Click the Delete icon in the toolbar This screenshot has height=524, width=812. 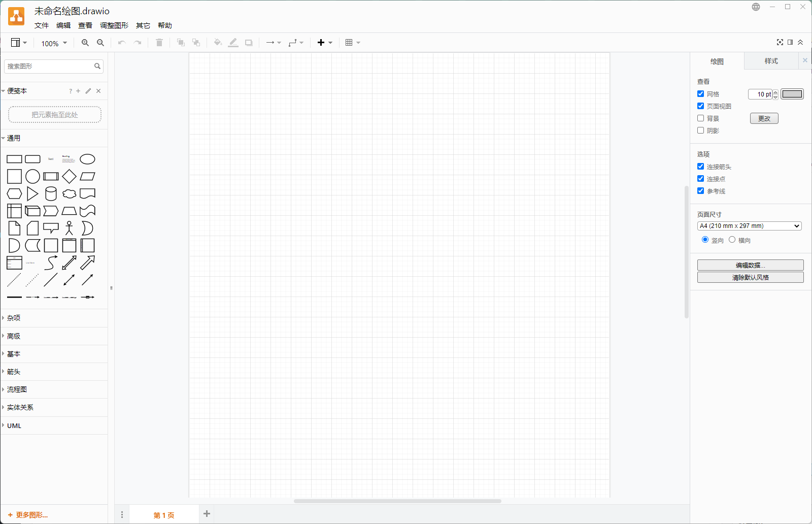coord(159,43)
